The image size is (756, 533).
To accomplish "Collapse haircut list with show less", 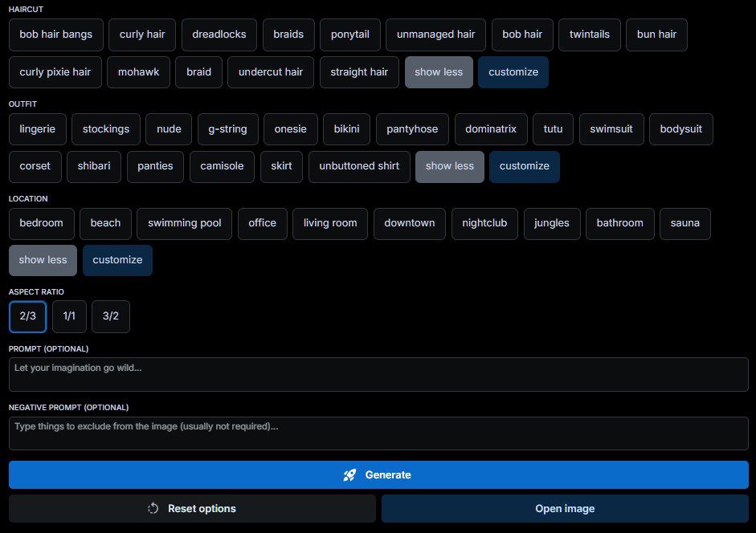I will coord(439,72).
